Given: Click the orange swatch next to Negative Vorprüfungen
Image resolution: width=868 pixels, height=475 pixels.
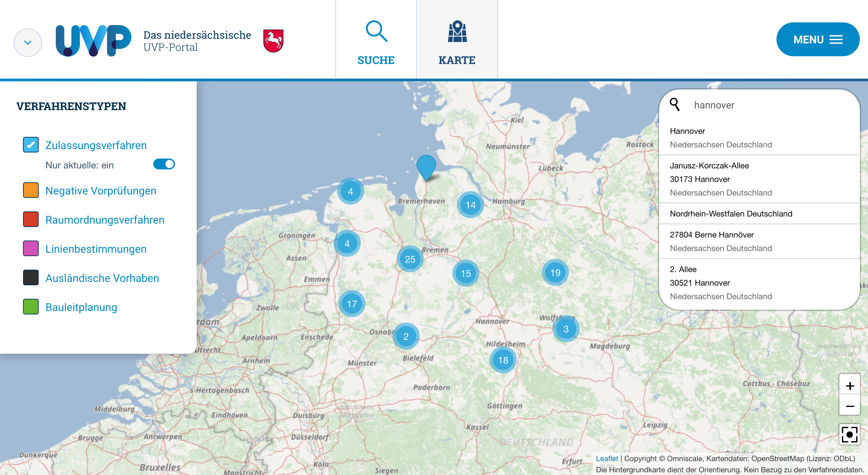Looking at the screenshot, I should 31,190.
